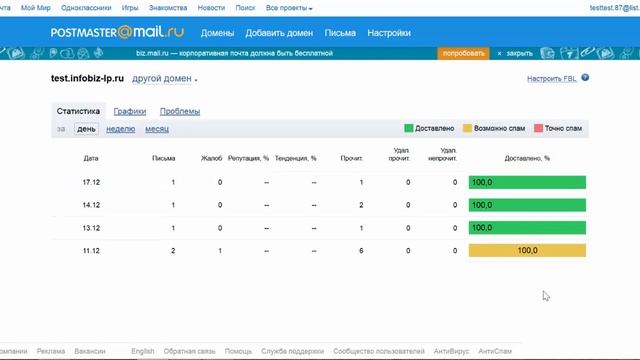Click yellow 'Возможно спам' legend swatch
The image size is (640, 360).
click(467, 128)
